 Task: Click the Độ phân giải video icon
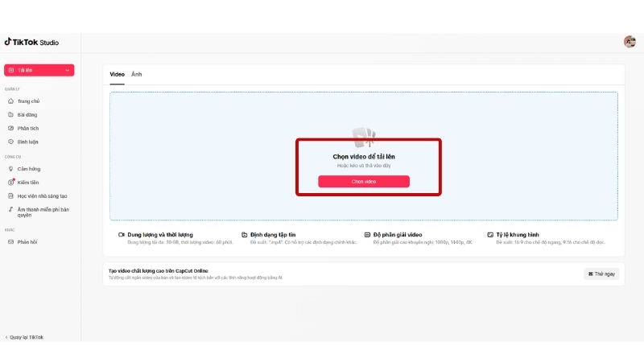[367, 235]
